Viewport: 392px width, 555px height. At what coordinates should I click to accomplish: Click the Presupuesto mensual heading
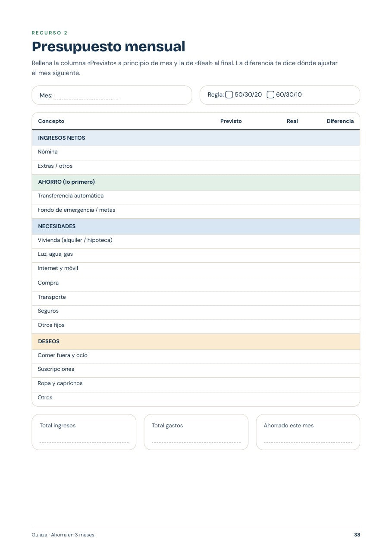tap(109, 47)
